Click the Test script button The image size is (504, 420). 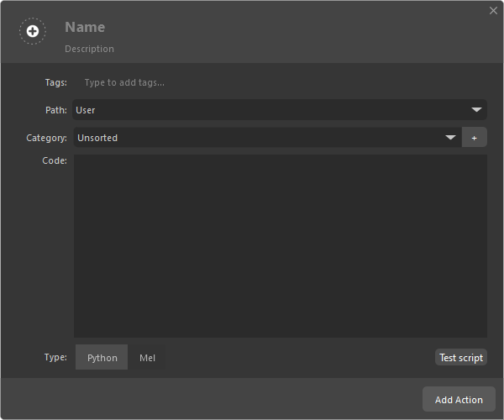coord(461,357)
